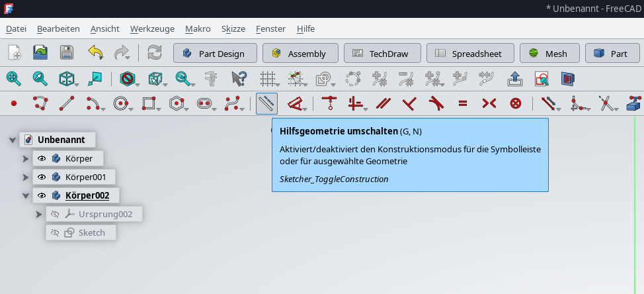The image size is (644, 294).
Task: Open the Werkzeuge menu
Action: click(152, 28)
